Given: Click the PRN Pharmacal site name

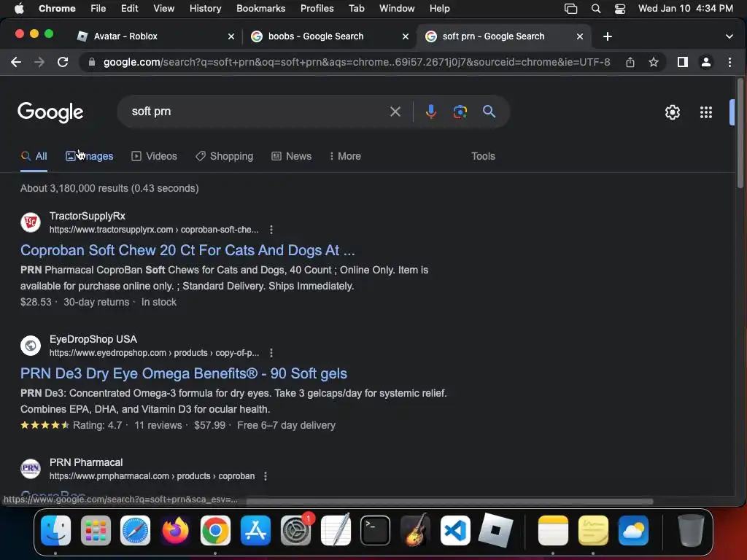Looking at the screenshot, I should [86, 462].
